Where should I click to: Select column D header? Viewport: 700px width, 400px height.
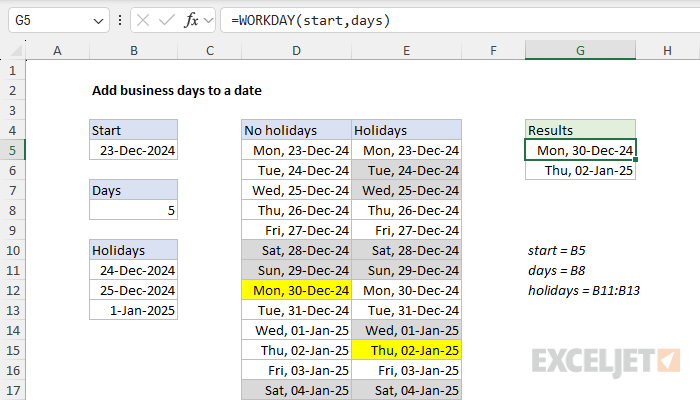[296, 50]
